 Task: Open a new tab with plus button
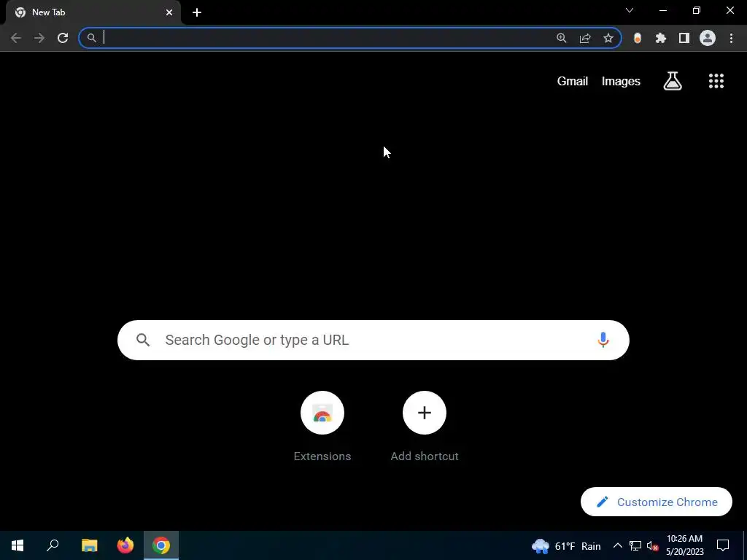pos(197,12)
